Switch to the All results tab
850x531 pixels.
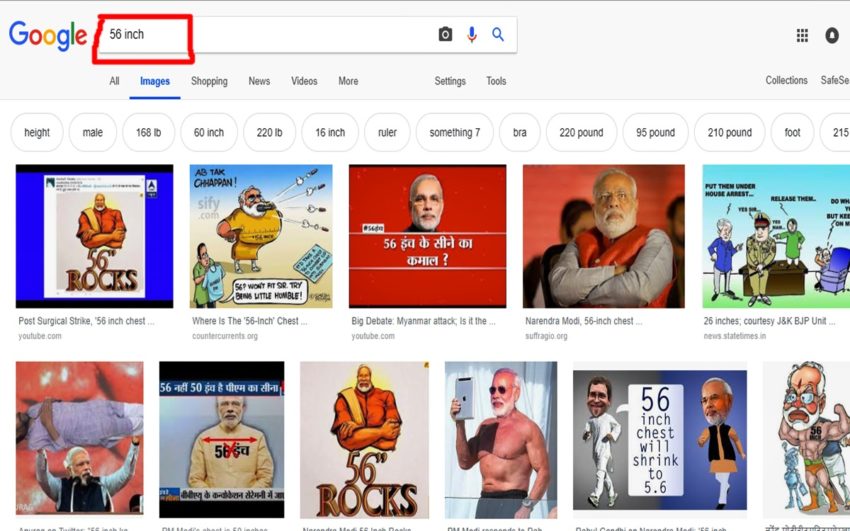tap(115, 81)
